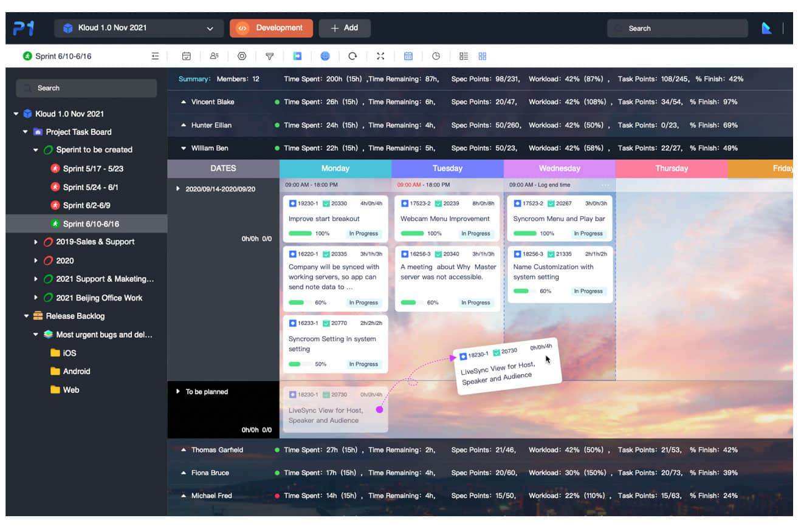Viewport: 801px width, 532px height.
Task: Click In Progress status on Improve start breakout
Action: pos(363,233)
